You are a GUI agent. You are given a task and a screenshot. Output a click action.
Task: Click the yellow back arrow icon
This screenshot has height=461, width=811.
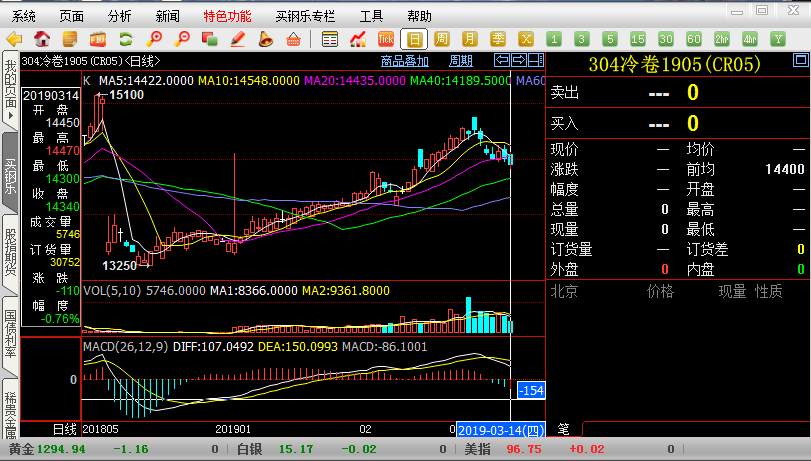pyautogui.click(x=15, y=39)
